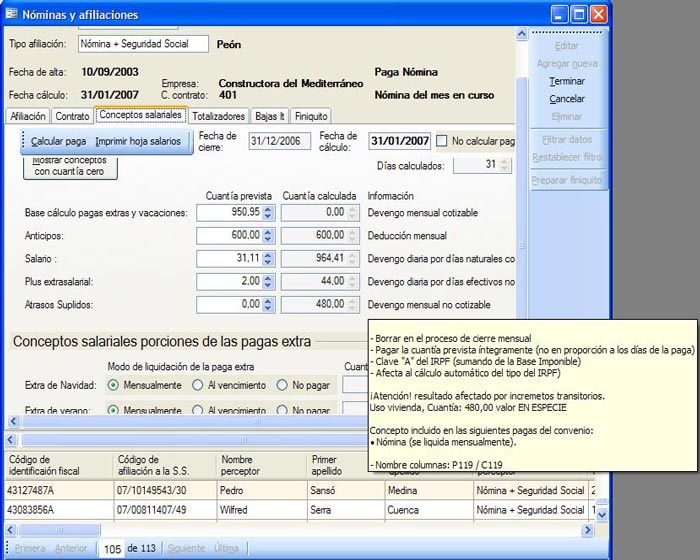700x560 pixels.
Task: Select Al vencimiento for Extra de Navidad
Action: (198, 385)
